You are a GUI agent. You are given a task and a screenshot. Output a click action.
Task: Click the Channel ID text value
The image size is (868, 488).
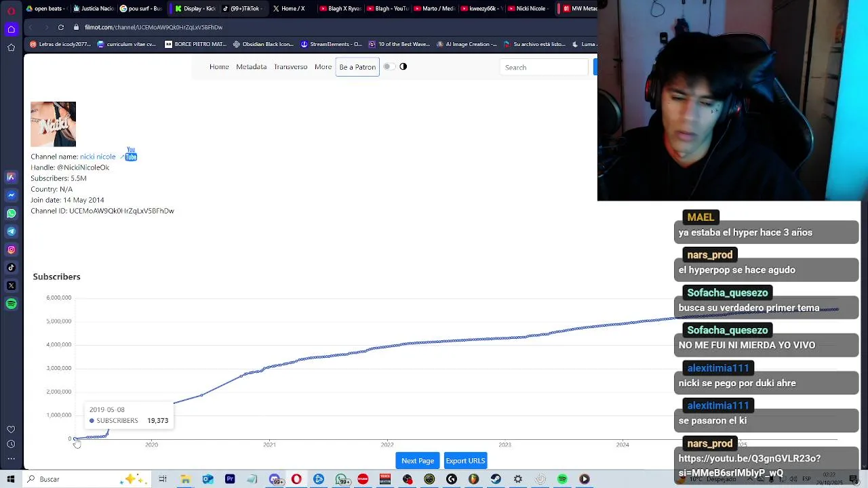click(x=121, y=211)
